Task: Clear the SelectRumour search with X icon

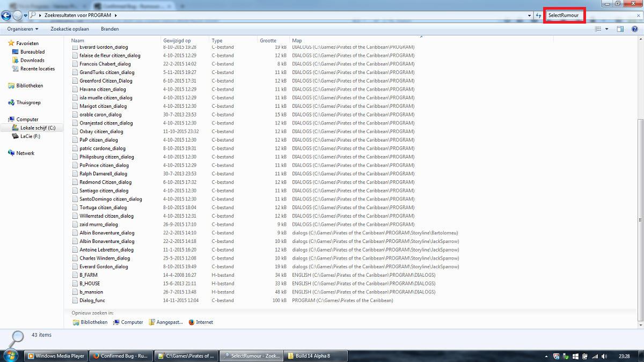Action: (x=638, y=16)
